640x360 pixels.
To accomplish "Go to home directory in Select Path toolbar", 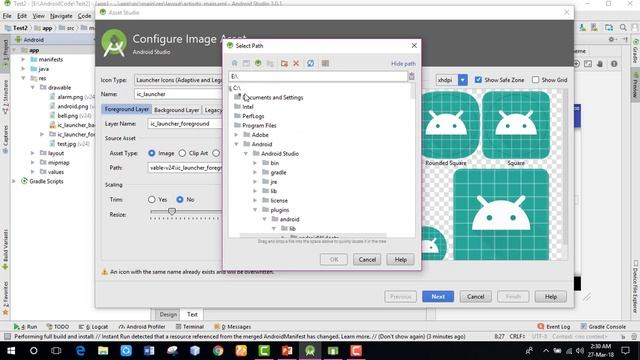I will coord(234,63).
